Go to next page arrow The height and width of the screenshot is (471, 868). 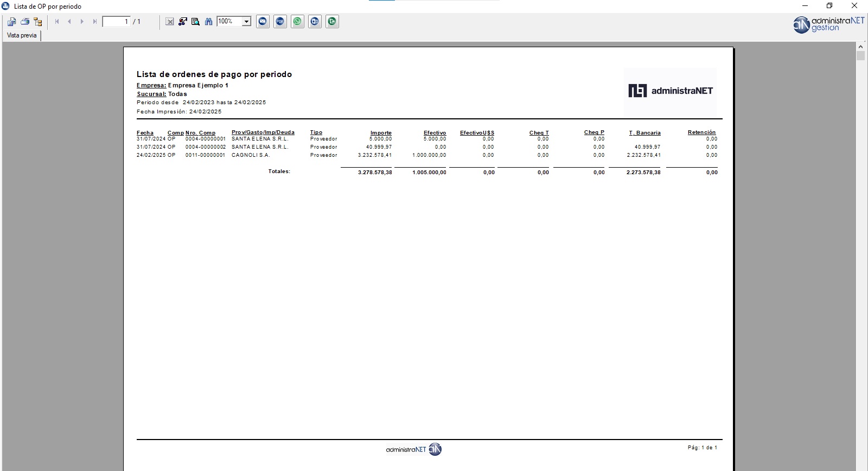(x=82, y=22)
